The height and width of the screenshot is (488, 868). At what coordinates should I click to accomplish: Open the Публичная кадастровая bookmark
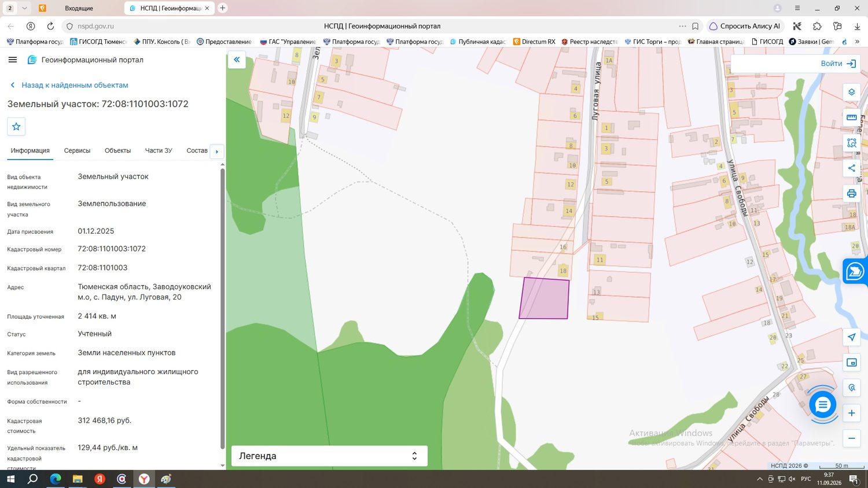[477, 42]
